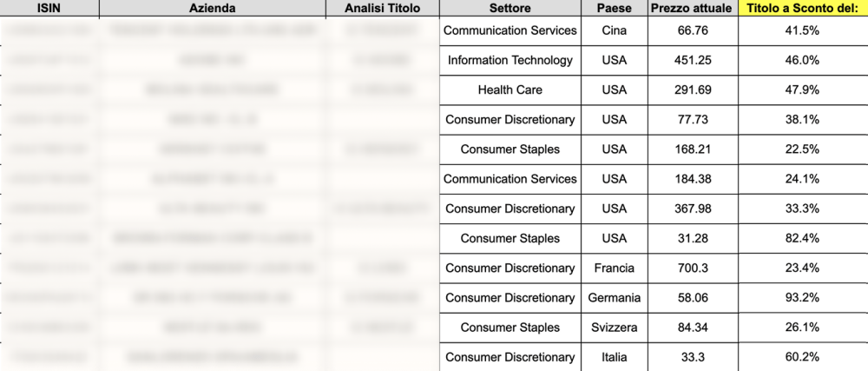Click the Svizzera country cell
The height and width of the screenshot is (371, 868).
tap(614, 328)
